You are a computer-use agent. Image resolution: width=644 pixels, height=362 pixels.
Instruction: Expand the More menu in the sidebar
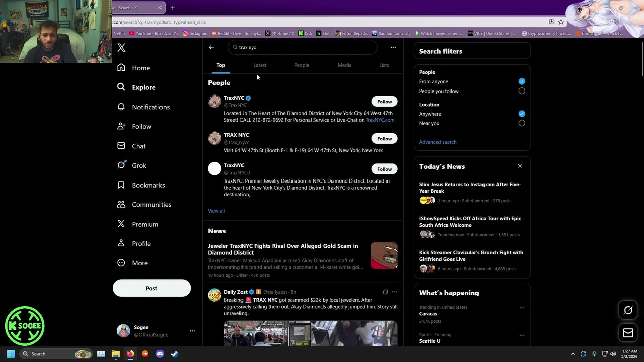133,263
